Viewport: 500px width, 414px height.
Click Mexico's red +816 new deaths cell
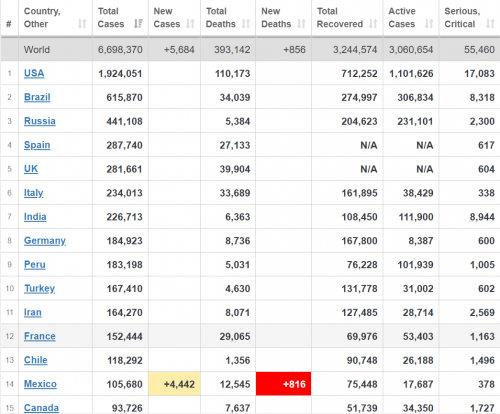point(283,384)
